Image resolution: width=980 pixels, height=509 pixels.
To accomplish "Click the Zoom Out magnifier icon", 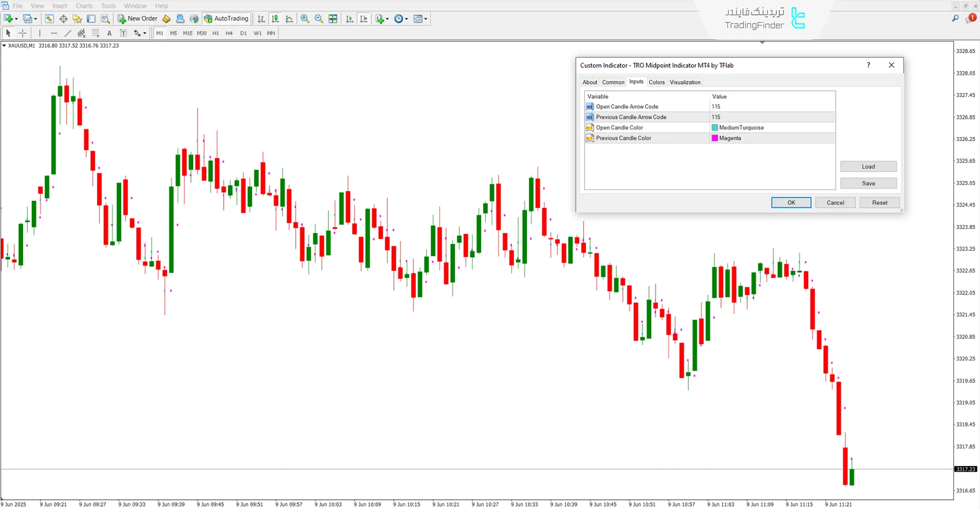I will click(x=319, y=19).
